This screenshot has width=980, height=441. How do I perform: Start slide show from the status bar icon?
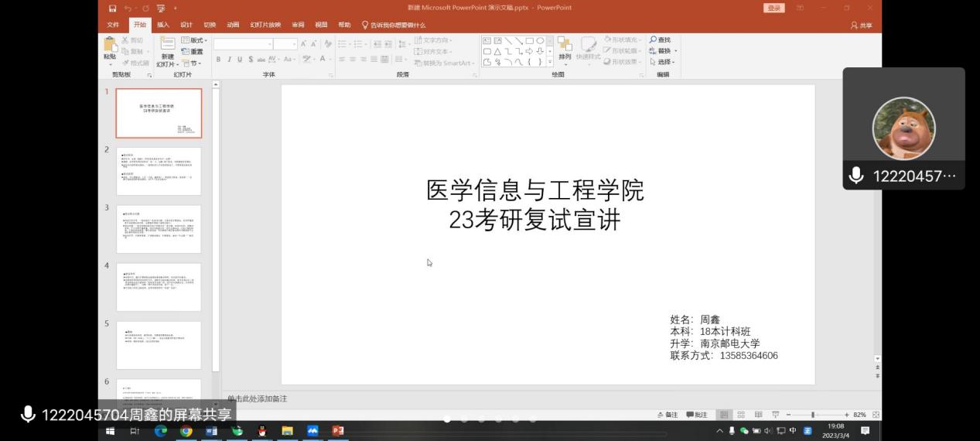pyautogui.click(x=776, y=415)
